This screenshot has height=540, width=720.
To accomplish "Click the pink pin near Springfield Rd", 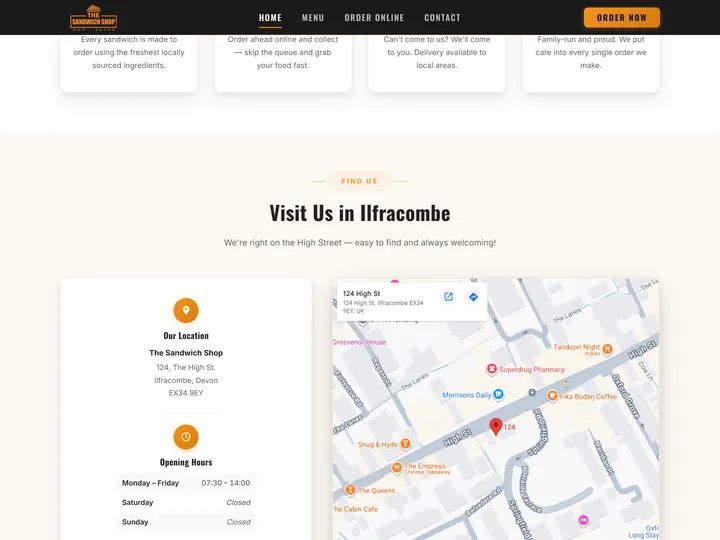I will pyautogui.click(x=583, y=520).
